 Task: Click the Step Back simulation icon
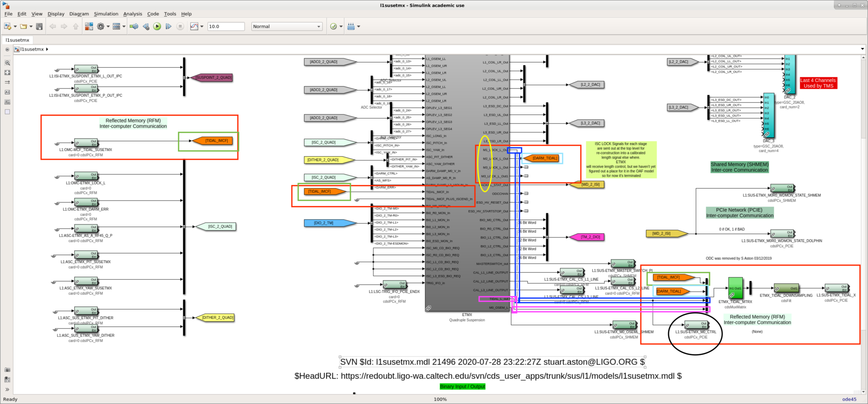point(146,26)
